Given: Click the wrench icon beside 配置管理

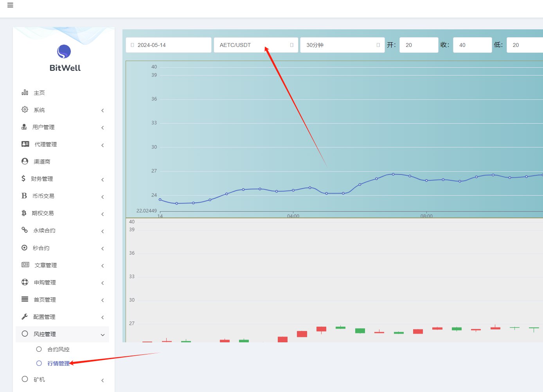Looking at the screenshot, I should (x=25, y=316).
